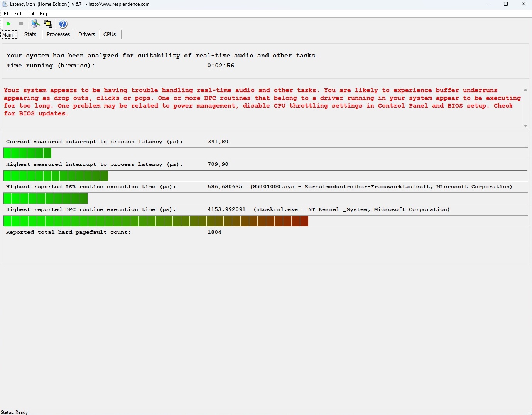Screen dimensions: 532x415
Task: Switch to the Stats tab
Action: tap(30, 34)
